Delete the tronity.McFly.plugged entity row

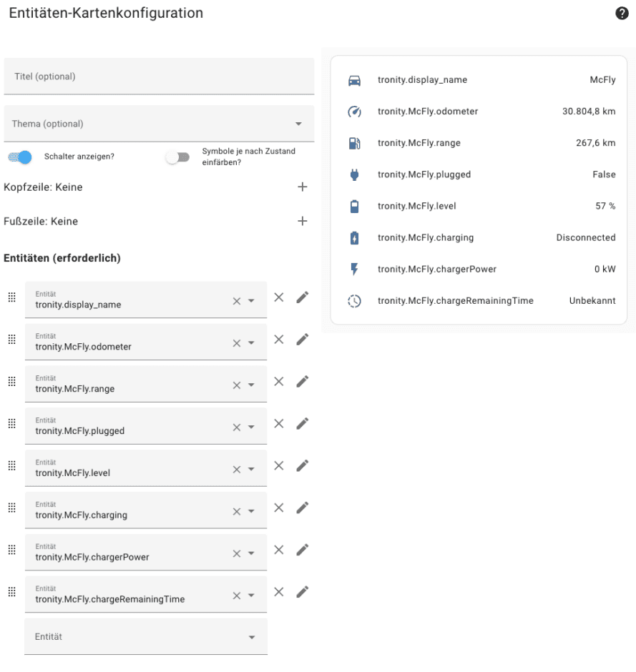click(x=279, y=424)
